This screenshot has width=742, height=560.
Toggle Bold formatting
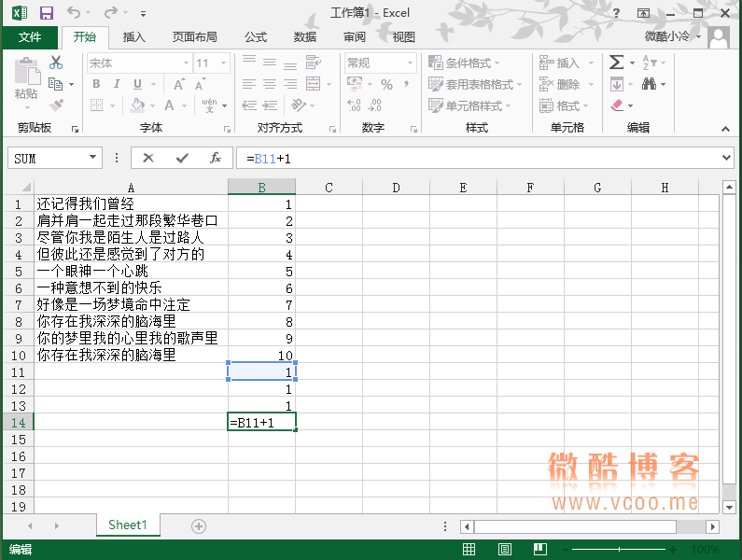[x=94, y=84]
